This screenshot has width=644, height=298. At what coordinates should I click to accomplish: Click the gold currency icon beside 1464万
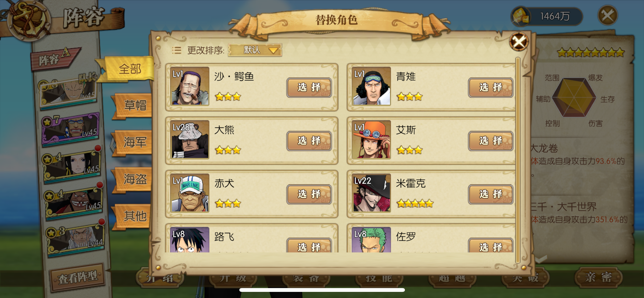tap(521, 16)
